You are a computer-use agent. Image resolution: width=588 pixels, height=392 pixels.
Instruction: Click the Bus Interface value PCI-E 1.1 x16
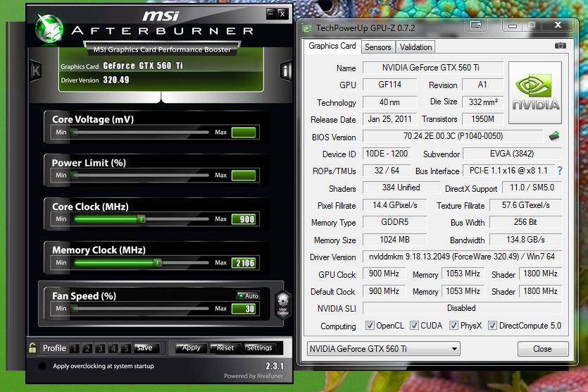508,171
